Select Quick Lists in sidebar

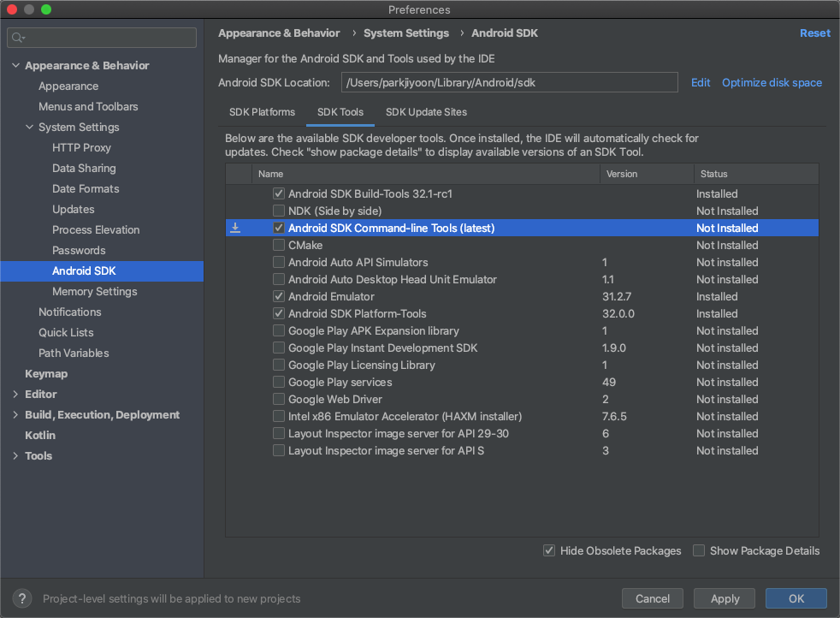[x=66, y=332]
